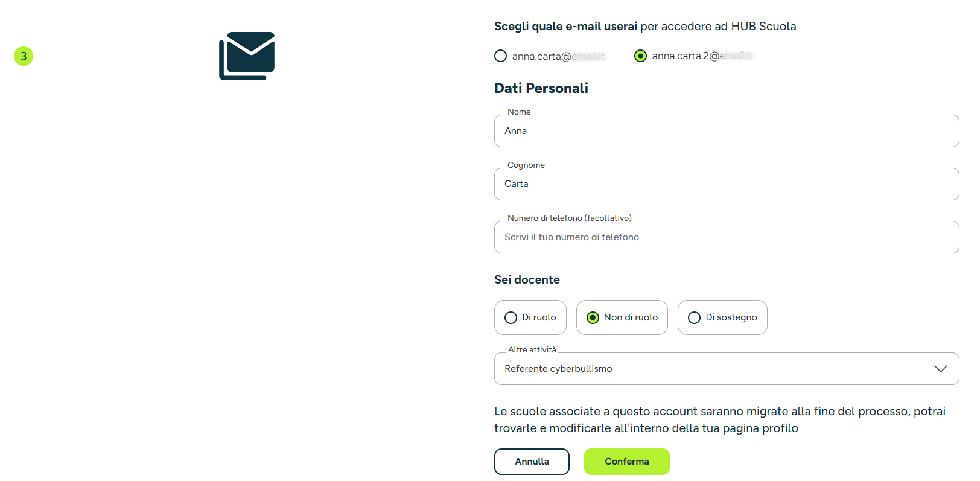
Task: Click the green step 3 badge
Action: (24, 56)
